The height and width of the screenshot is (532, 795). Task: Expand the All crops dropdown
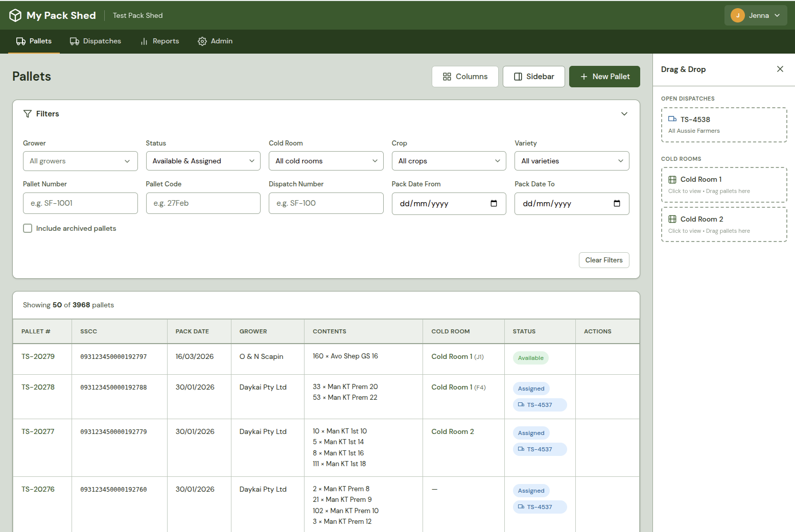click(449, 161)
